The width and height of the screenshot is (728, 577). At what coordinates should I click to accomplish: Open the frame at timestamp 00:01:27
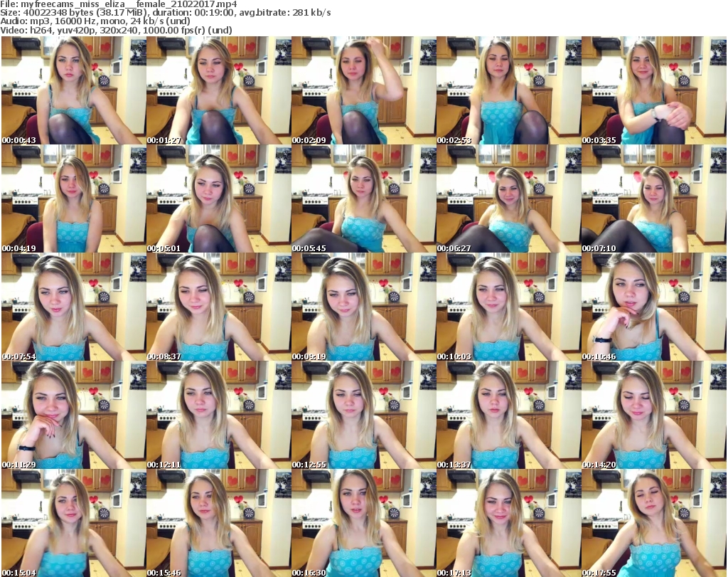[x=219, y=90]
